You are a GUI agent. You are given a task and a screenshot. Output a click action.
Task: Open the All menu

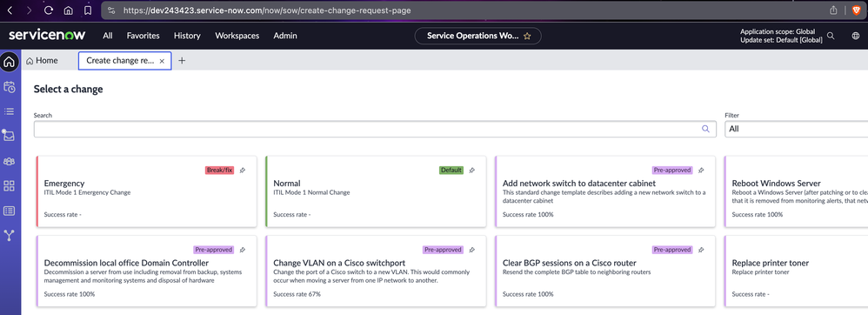(x=107, y=36)
